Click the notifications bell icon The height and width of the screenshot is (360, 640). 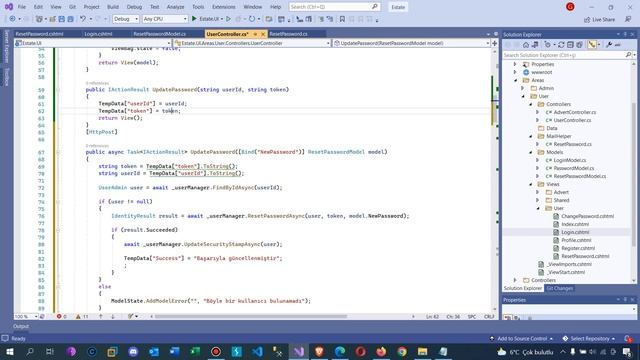628,339
